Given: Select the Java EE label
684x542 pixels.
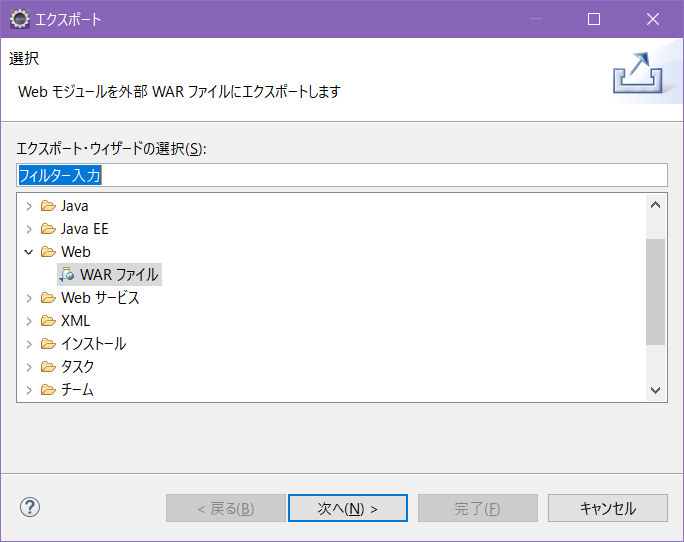Looking at the screenshot, I should click(85, 229).
